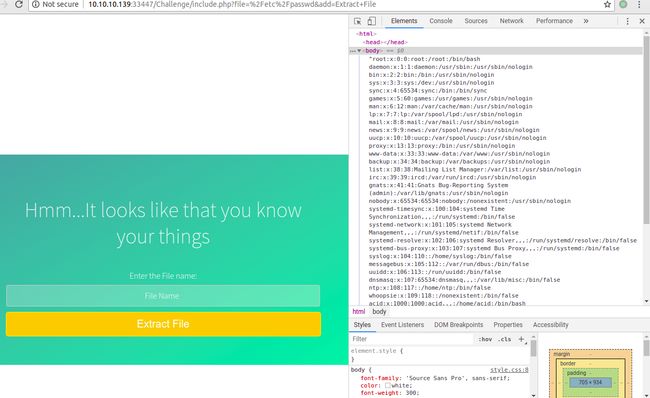Toggle the DevTools device toolbar icon
Viewport: 650px width, 398px height.
[x=371, y=21]
